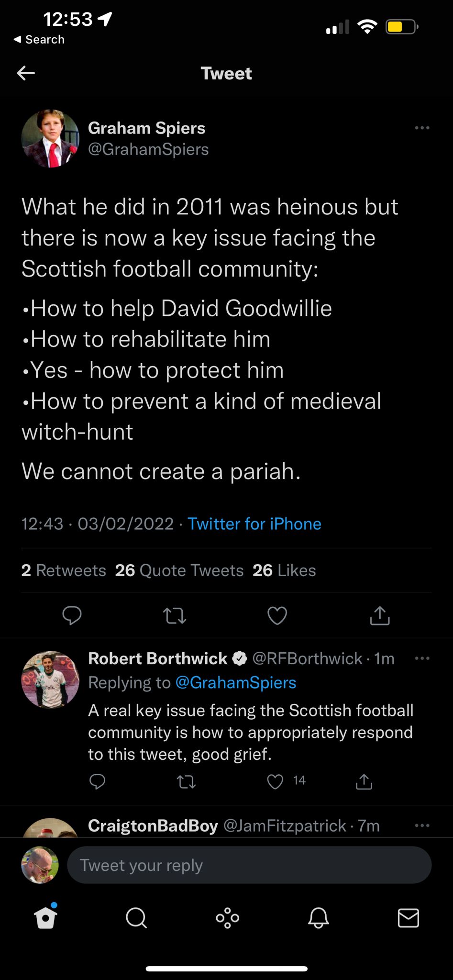Retweet Robert Borthwick's reply

coord(186,781)
